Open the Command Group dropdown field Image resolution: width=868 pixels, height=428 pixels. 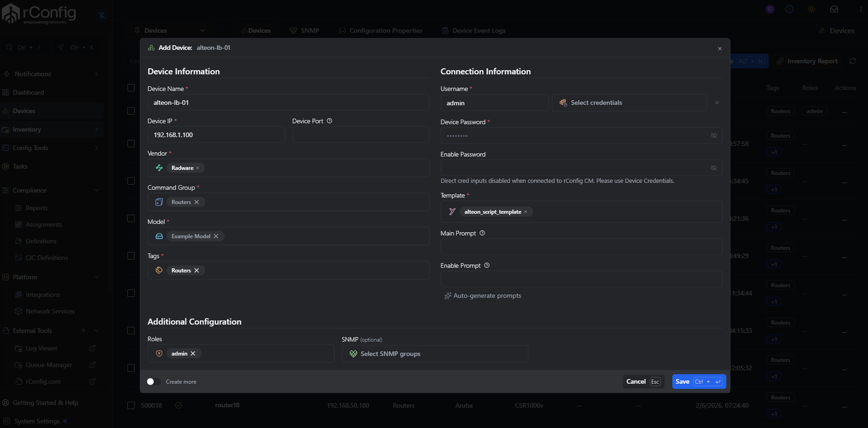tap(288, 202)
